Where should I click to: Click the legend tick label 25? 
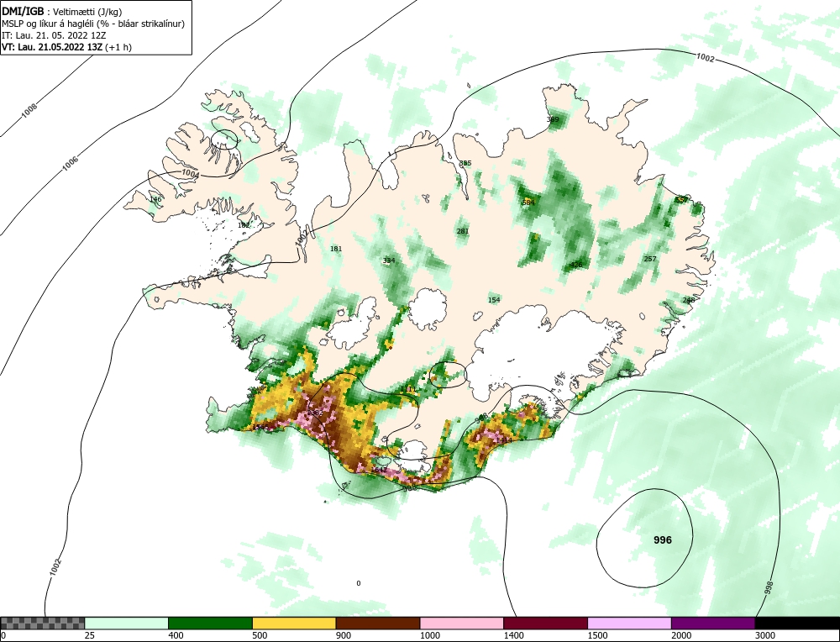(x=90, y=635)
